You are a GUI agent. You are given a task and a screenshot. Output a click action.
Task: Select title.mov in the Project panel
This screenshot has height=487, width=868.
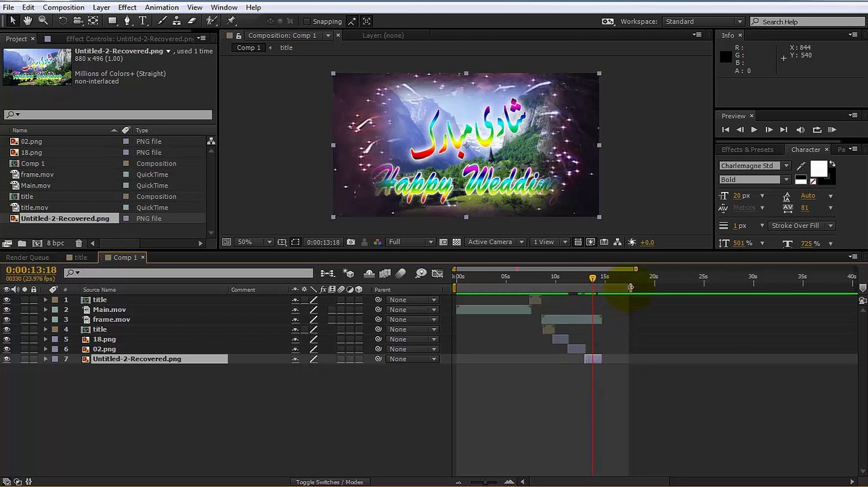35,208
